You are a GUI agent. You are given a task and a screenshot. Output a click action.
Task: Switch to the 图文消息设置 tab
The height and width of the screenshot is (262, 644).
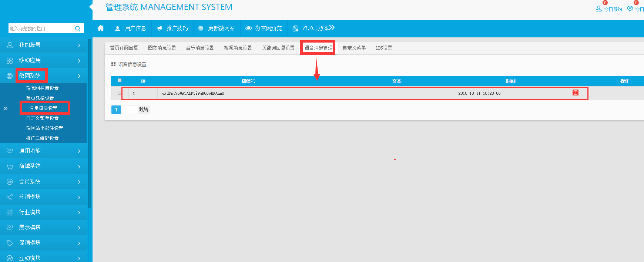coord(162,48)
